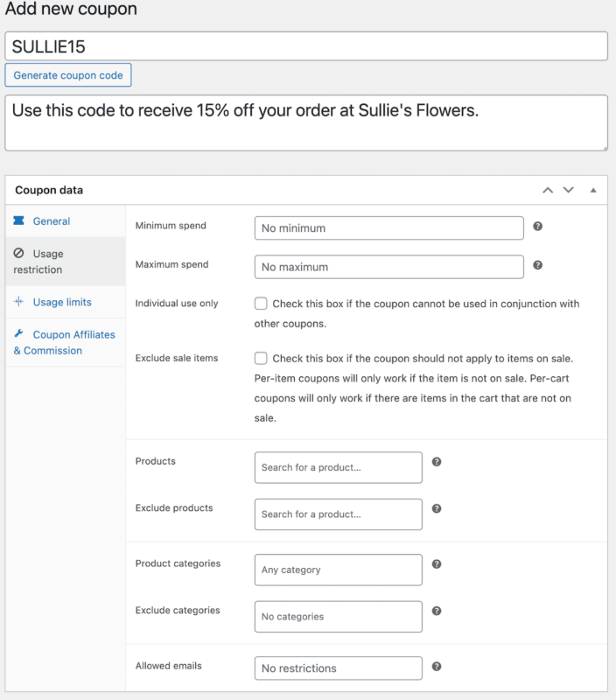Viewport: 616px width, 700px height.
Task: Open the help tooltip for Products
Action: [437, 462]
